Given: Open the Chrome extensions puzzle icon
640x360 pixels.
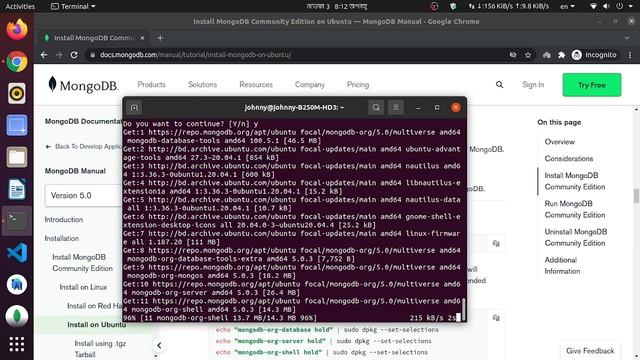Looking at the screenshot, I should pos(562,55).
